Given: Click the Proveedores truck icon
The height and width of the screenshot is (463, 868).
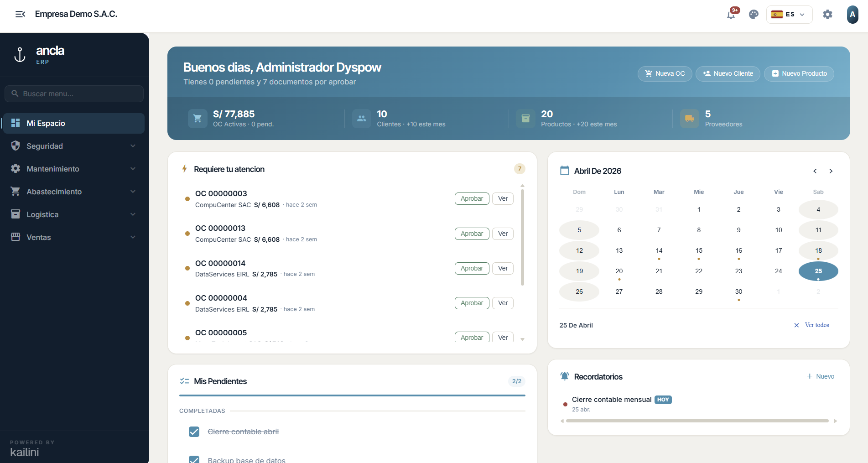Looking at the screenshot, I should tap(690, 119).
